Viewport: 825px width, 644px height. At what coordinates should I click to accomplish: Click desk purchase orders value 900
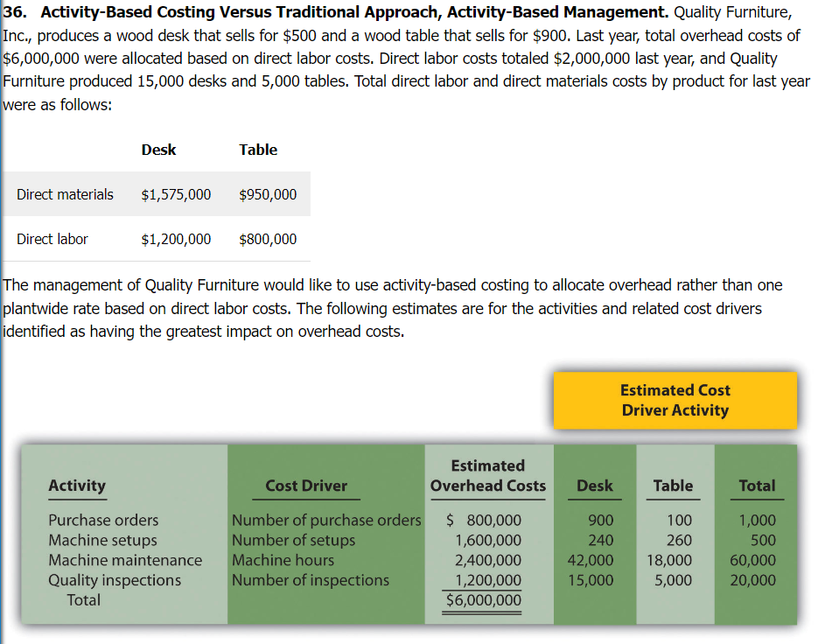(601, 520)
